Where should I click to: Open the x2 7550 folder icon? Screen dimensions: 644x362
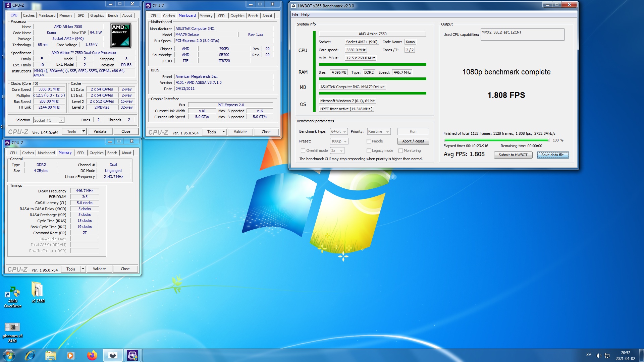[x=38, y=292]
